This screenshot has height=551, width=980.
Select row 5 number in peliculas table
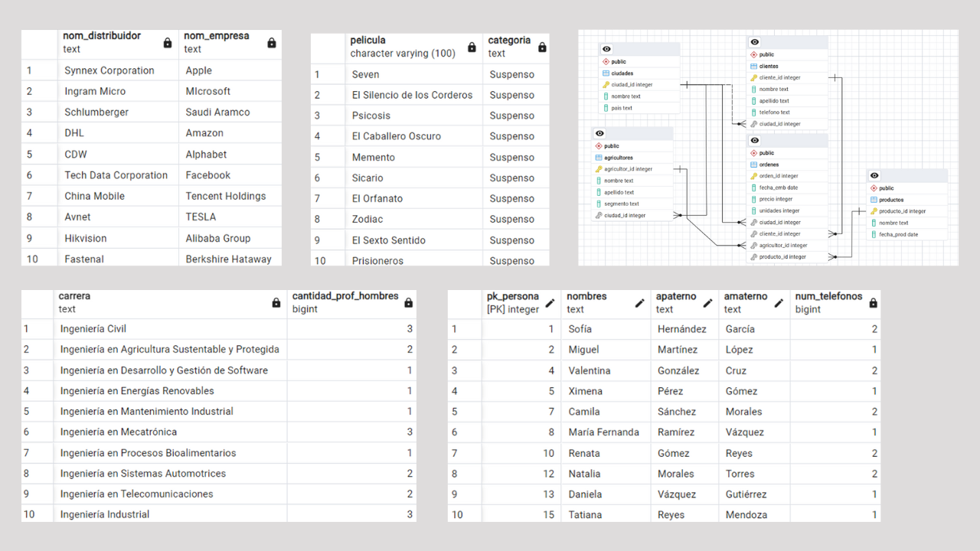317,157
